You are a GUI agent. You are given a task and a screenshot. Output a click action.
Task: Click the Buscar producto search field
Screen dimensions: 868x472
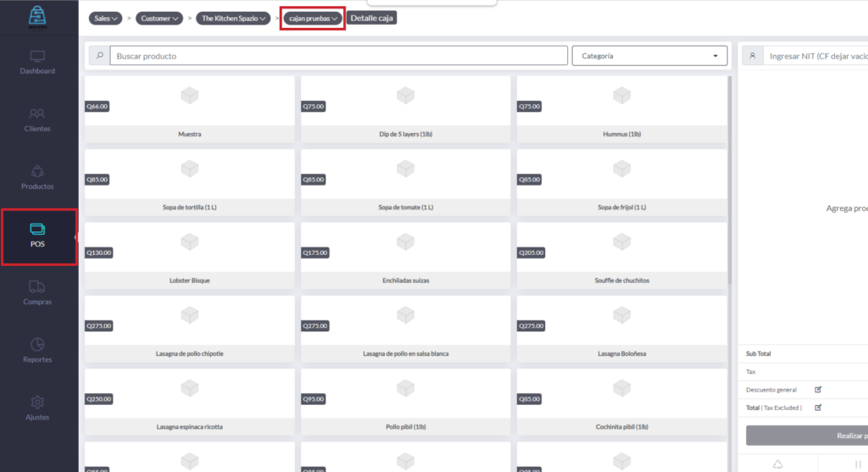click(339, 56)
